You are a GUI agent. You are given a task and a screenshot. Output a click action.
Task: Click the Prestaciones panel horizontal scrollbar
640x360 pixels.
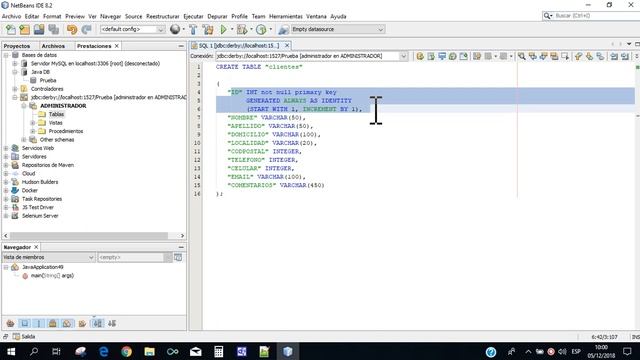coord(89,236)
